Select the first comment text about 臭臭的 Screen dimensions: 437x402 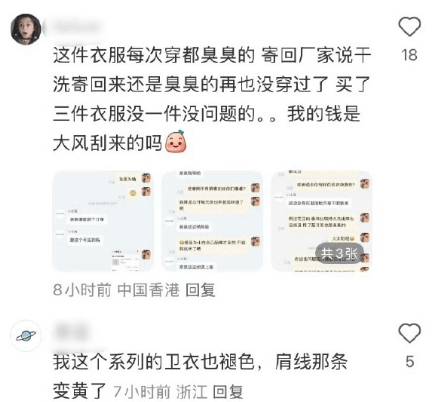pos(212,99)
